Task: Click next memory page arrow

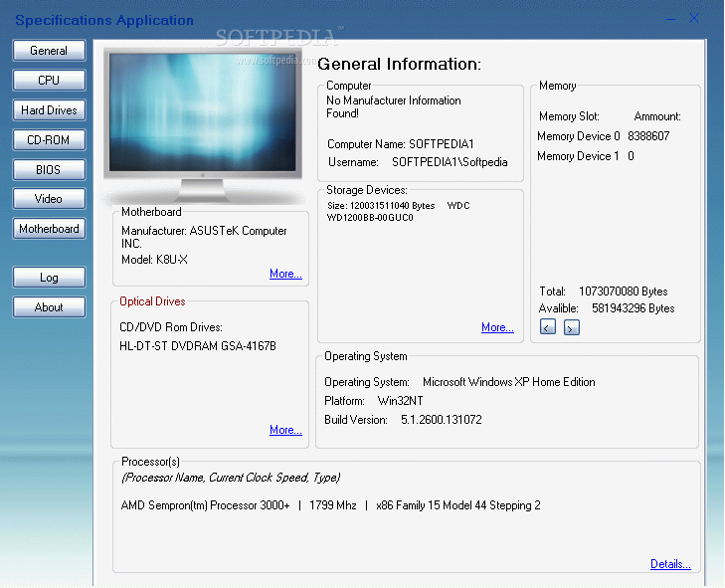Action: 572,327
